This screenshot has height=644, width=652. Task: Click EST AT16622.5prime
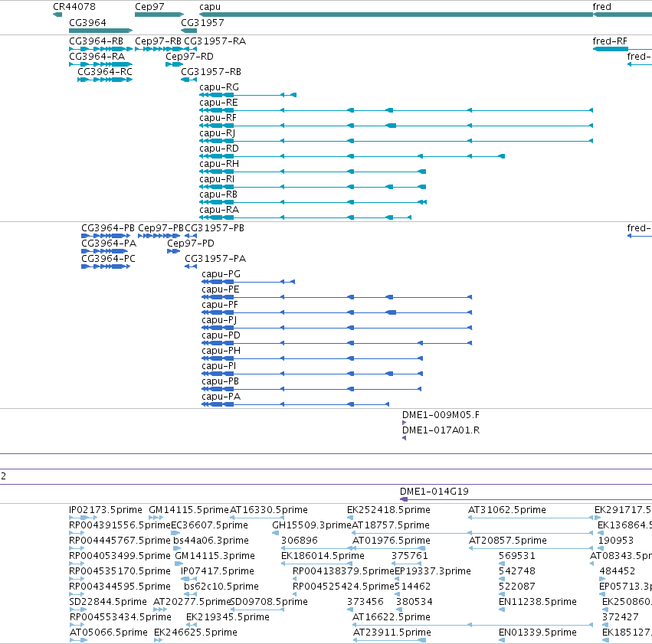[x=473, y=626]
